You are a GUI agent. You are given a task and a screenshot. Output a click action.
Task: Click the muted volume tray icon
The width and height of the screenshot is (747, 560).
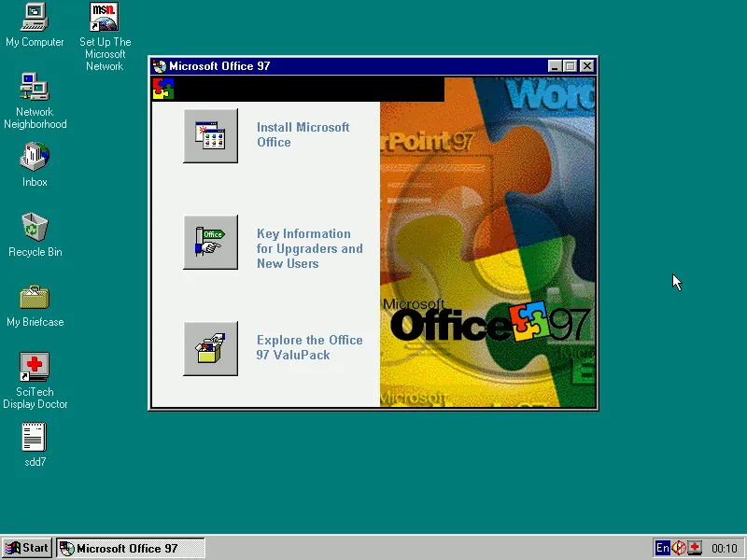tap(679, 548)
